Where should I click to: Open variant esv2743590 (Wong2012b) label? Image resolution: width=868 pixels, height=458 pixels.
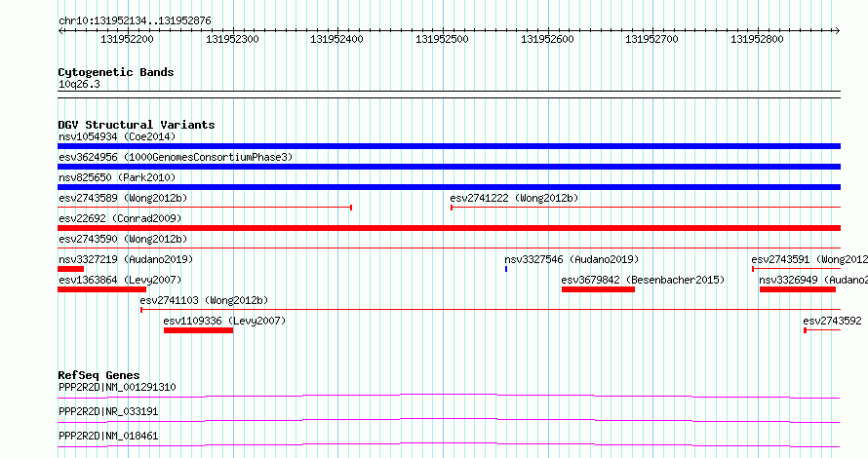(123, 239)
